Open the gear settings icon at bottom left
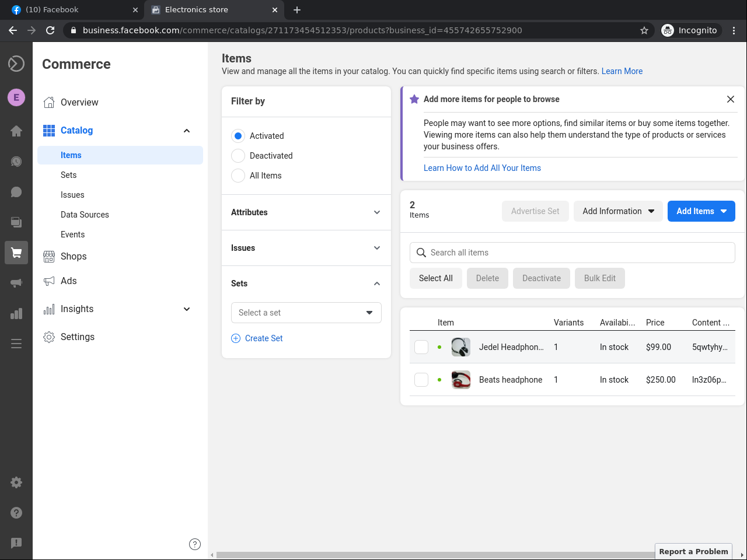This screenshot has height=560, width=747. tap(16, 482)
